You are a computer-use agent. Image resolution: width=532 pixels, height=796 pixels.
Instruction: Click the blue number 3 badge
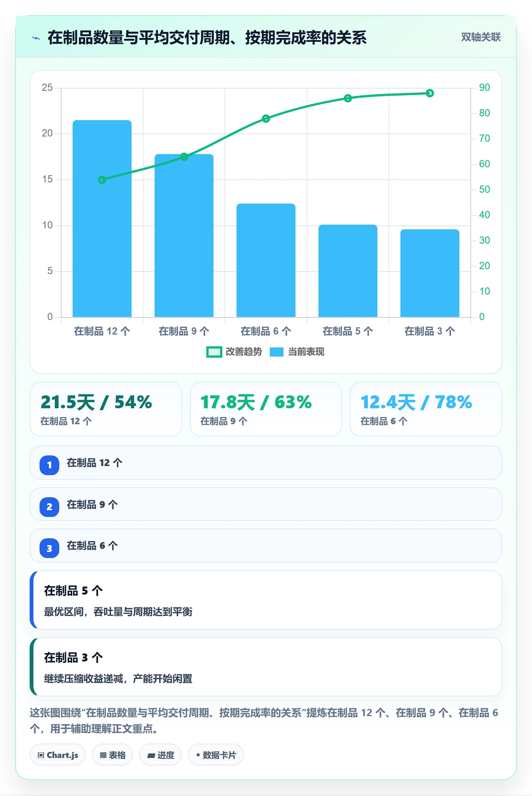click(49, 548)
